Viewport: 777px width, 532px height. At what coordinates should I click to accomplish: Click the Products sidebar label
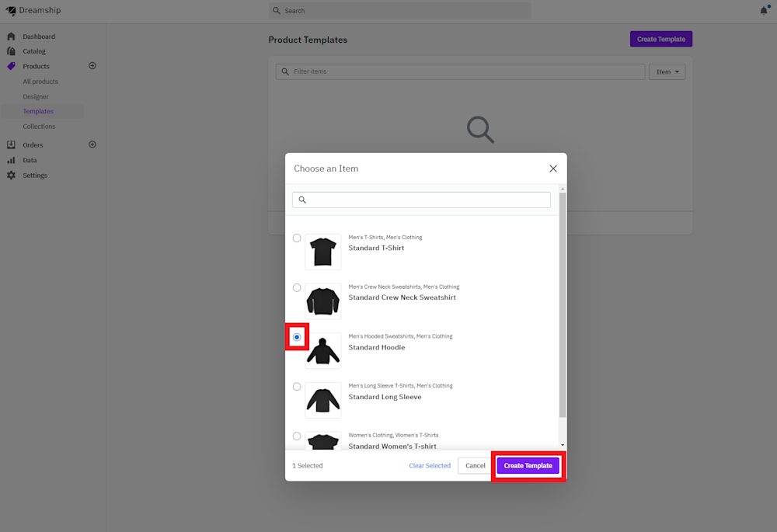click(36, 66)
